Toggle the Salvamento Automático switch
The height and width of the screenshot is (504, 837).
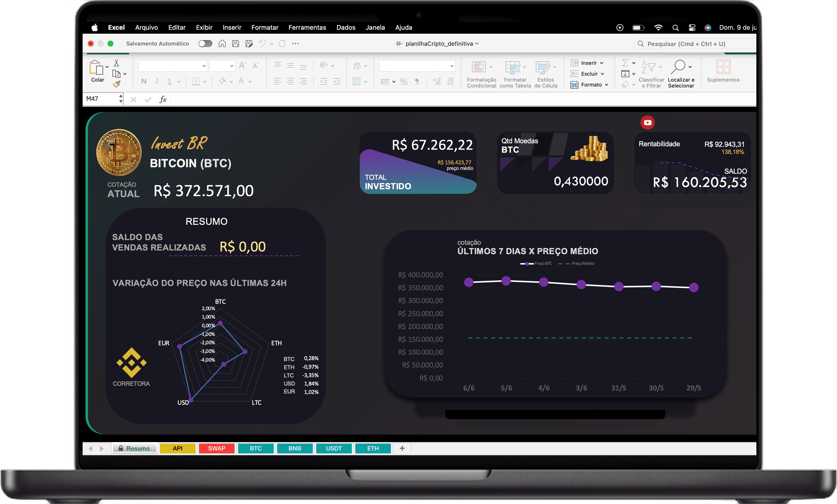tap(205, 43)
